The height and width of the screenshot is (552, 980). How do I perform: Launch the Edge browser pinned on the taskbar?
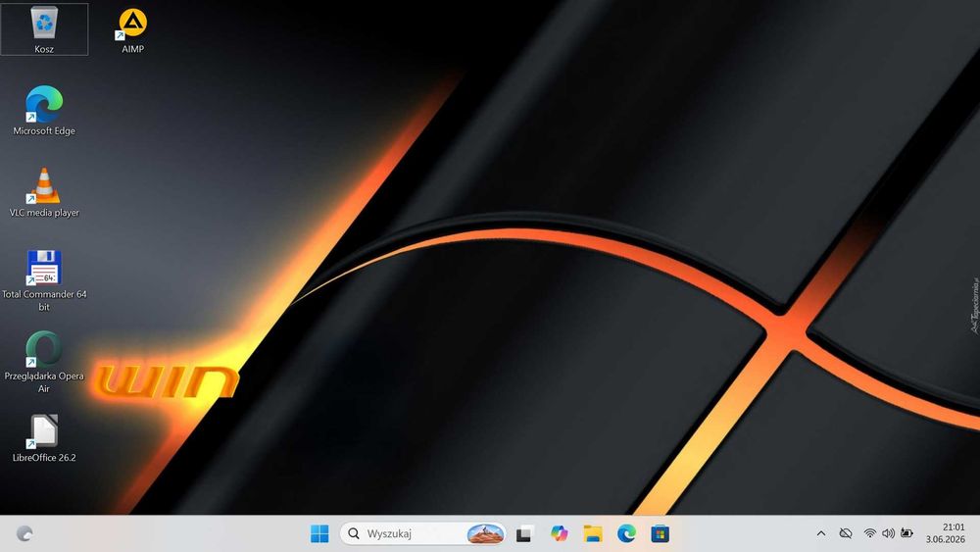[x=626, y=533]
